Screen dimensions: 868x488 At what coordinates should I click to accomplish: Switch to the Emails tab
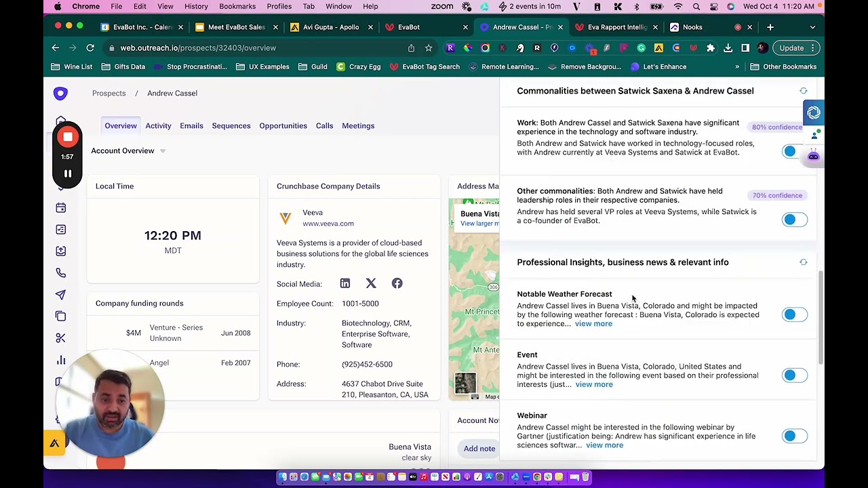point(191,126)
